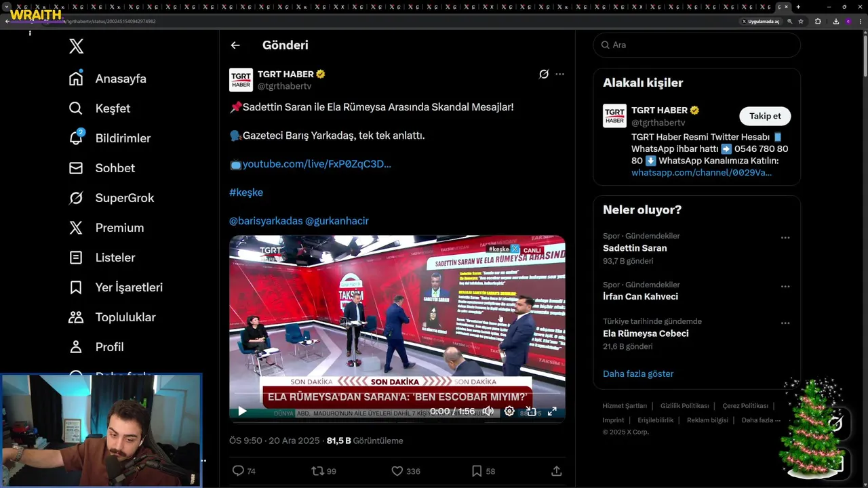
Task: Open Premium from the sidebar
Action: click(106, 228)
